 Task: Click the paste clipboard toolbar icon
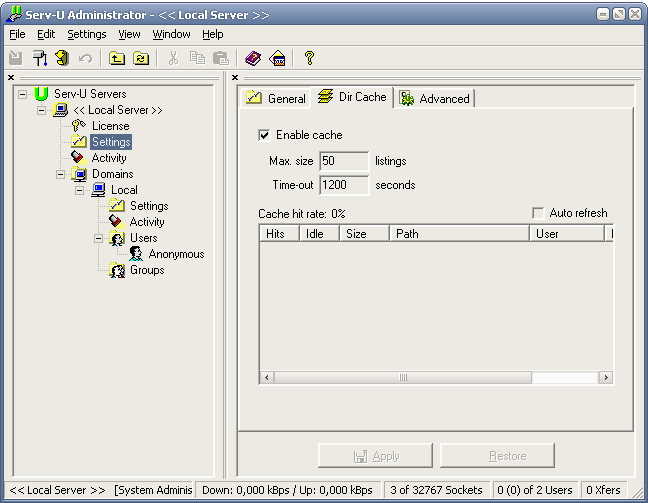point(221,58)
